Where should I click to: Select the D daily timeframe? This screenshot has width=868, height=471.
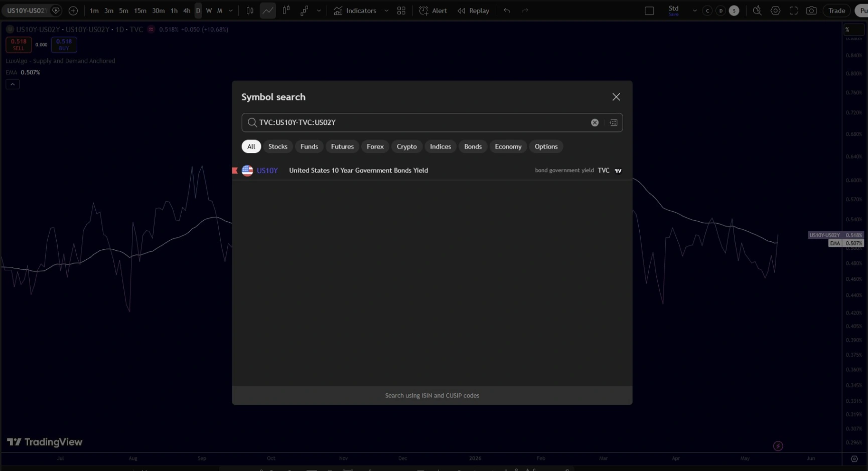(x=198, y=11)
